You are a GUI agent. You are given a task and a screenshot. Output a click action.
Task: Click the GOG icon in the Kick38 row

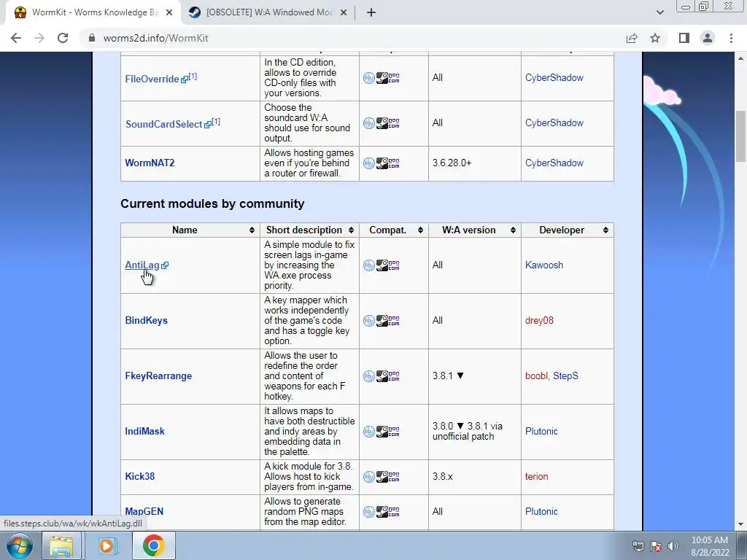(394, 477)
